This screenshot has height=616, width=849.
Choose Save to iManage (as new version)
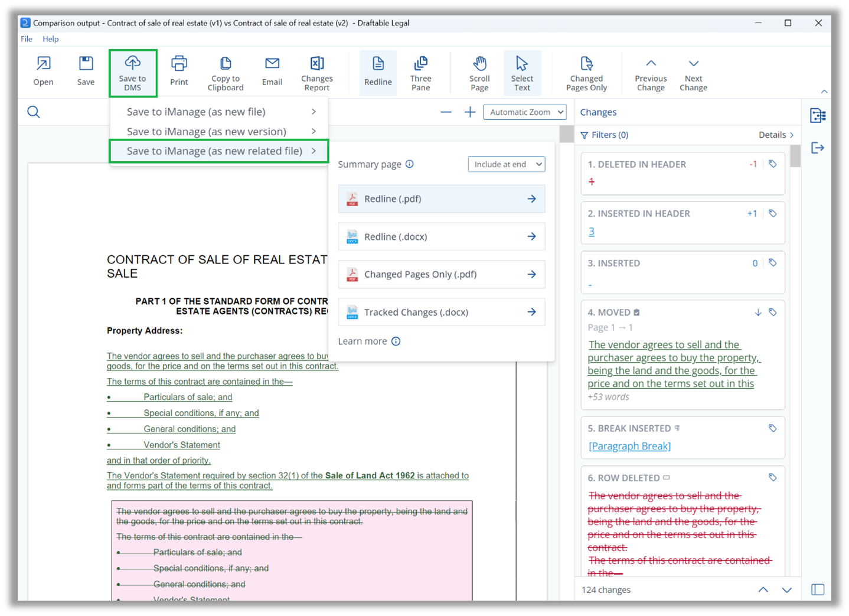click(x=219, y=131)
